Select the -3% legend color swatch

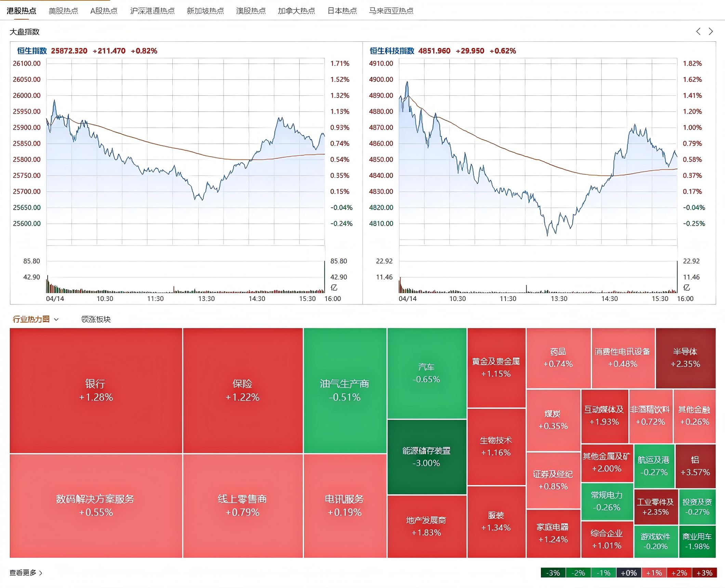point(553,573)
